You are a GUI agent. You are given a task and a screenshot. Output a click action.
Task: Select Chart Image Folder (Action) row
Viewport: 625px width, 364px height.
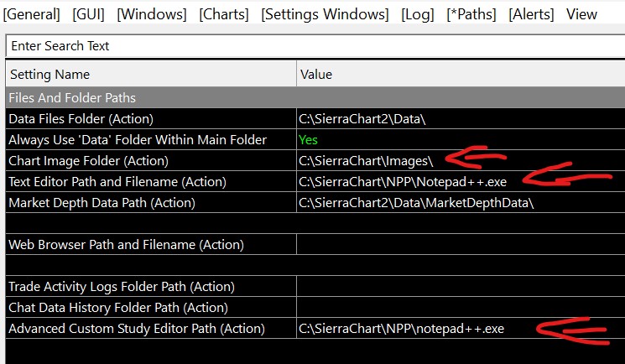coord(88,161)
